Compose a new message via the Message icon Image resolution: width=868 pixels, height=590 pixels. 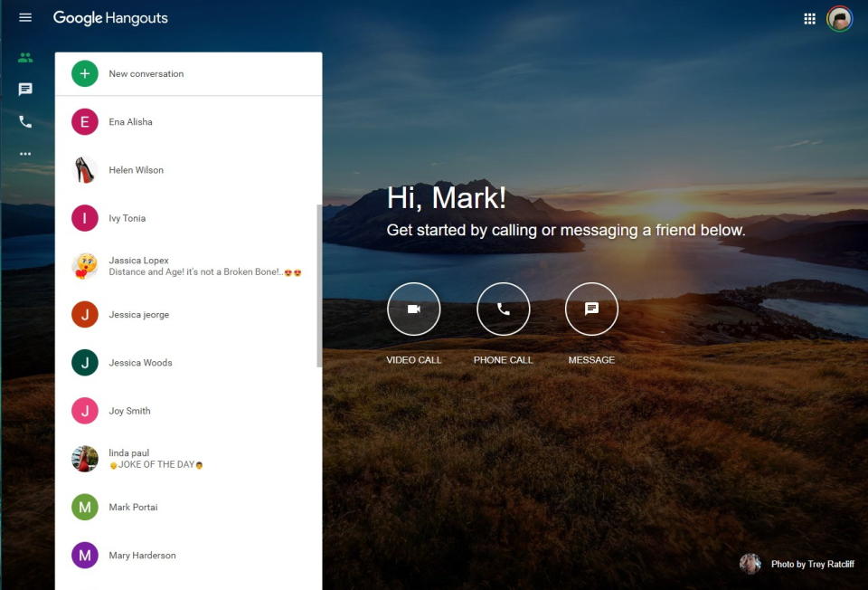(591, 309)
